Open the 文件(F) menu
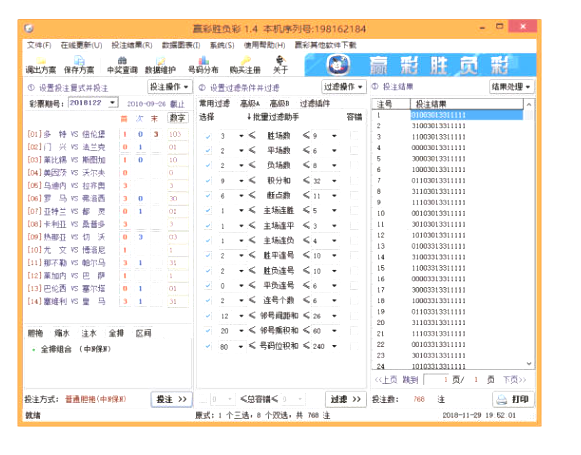The height and width of the screenshot is (455, 581). (x=39, y=45)
